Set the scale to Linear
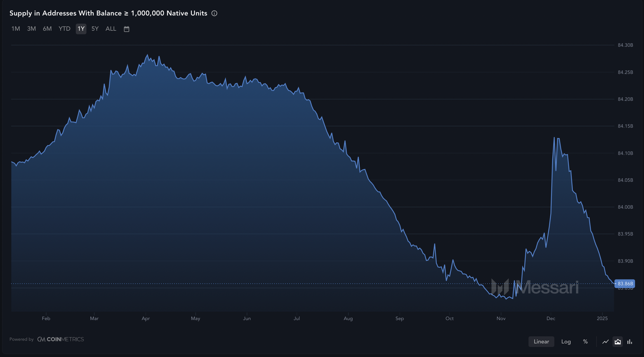Image resolution: width=644 pixels, height=357 pixels. 541,342
